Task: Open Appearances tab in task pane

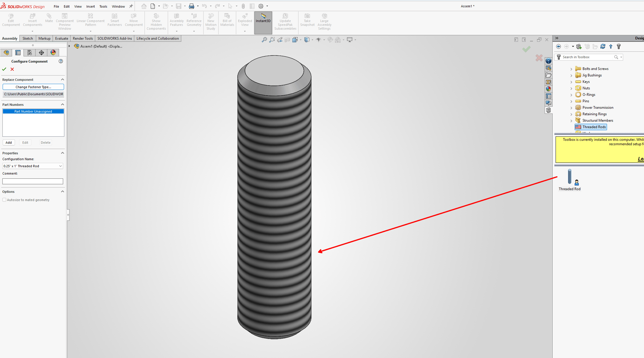Action: (x=549, y=89)
